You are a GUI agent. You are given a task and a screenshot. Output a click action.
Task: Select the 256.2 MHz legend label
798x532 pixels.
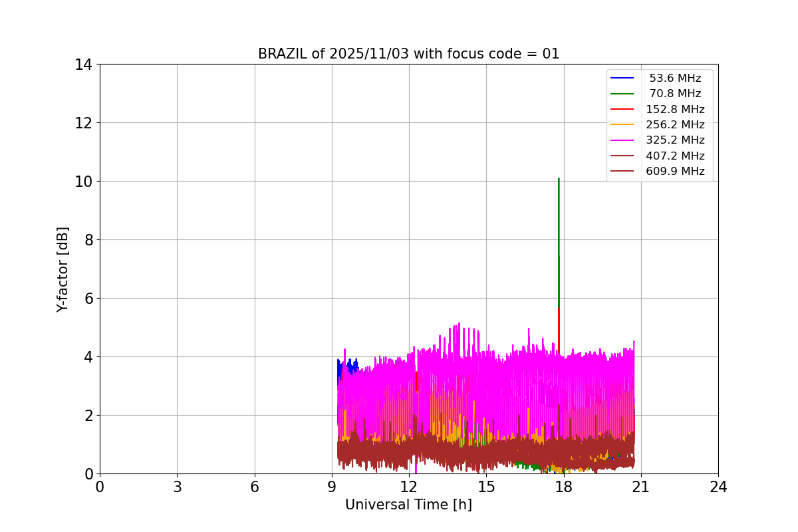[675, 125]
